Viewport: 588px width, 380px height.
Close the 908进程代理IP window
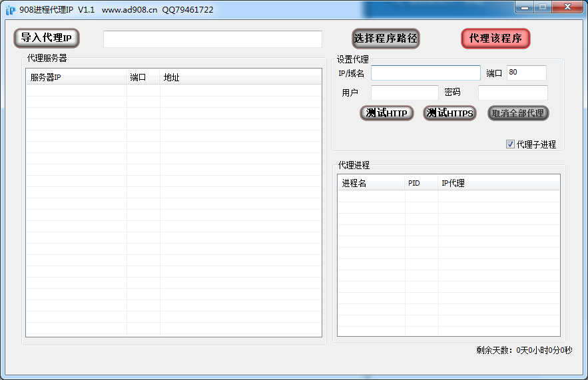[x=568, y=7]
